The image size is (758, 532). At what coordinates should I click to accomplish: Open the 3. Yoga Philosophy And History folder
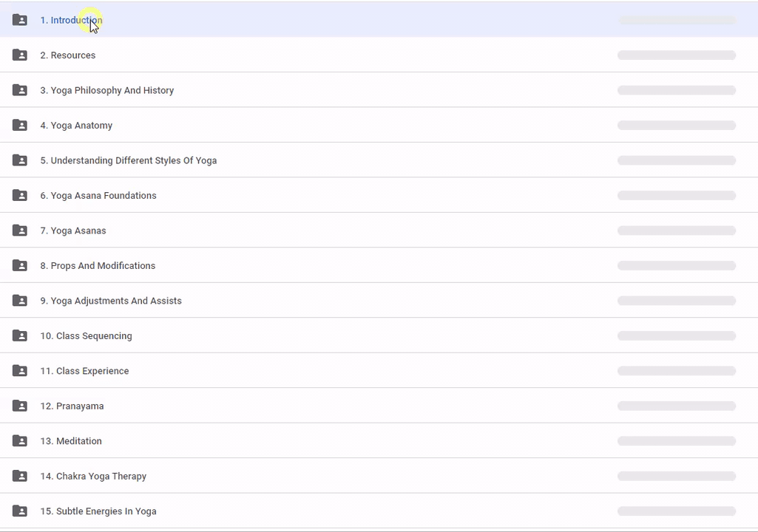tap(106, 91)
